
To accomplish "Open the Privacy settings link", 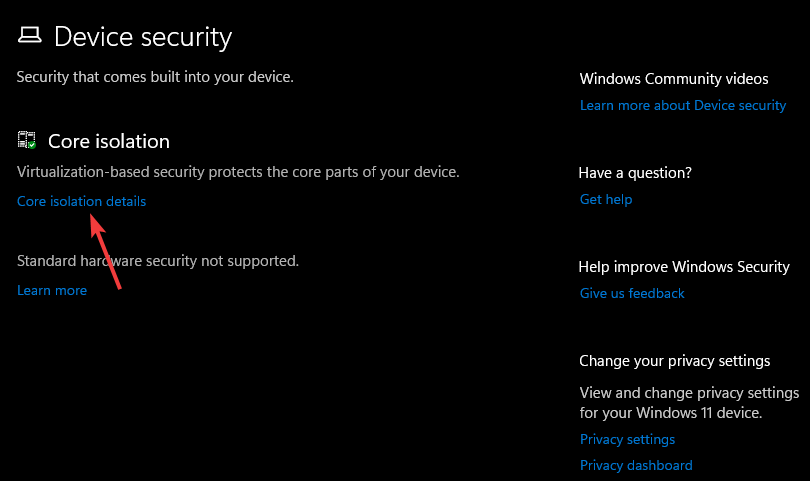I will tap(627, 439).
